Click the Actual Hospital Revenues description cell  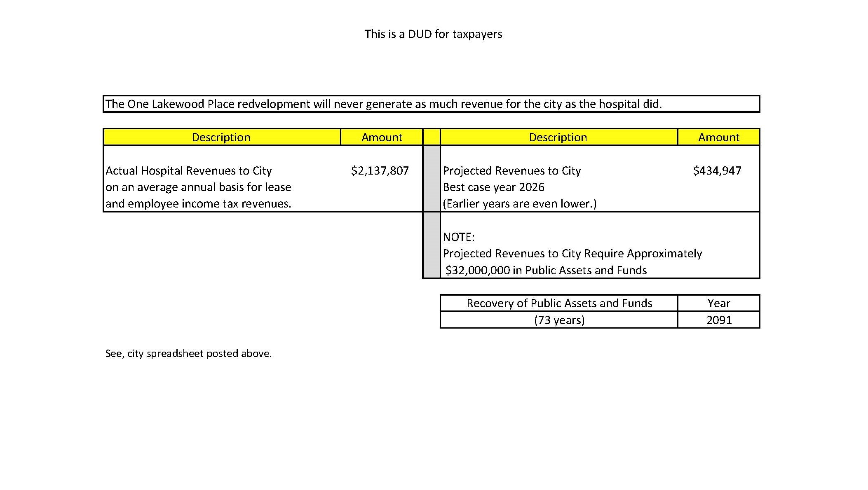coord(198,187)
